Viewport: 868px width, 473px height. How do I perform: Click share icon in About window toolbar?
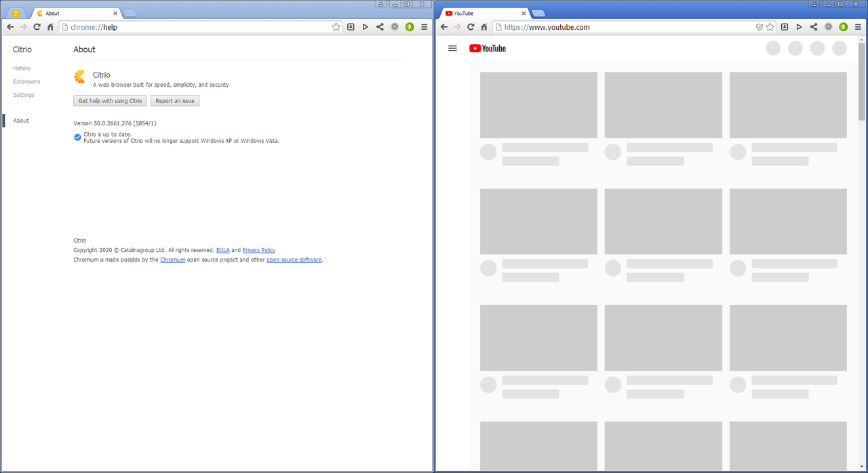tap(380, 27)
